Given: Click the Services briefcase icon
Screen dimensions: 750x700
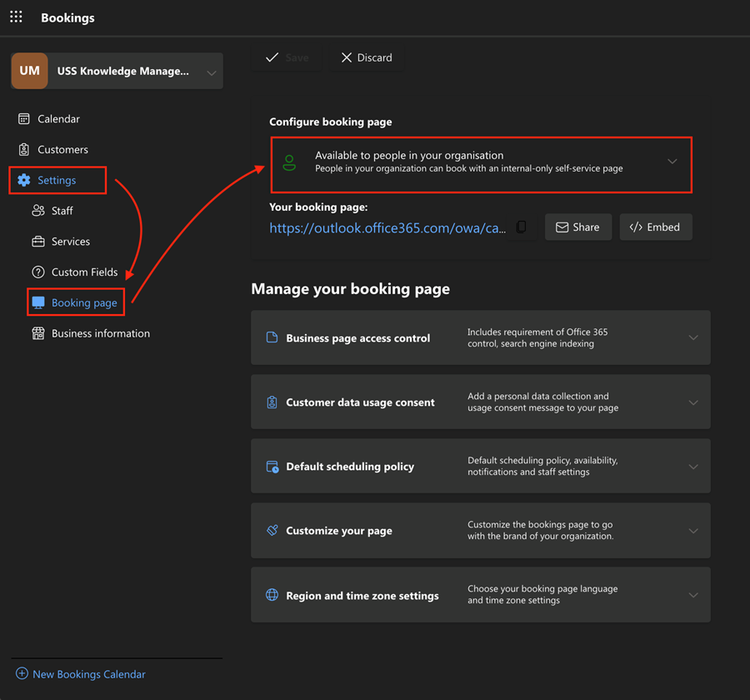Looking at the screenshot, I should tap(38, 241).
